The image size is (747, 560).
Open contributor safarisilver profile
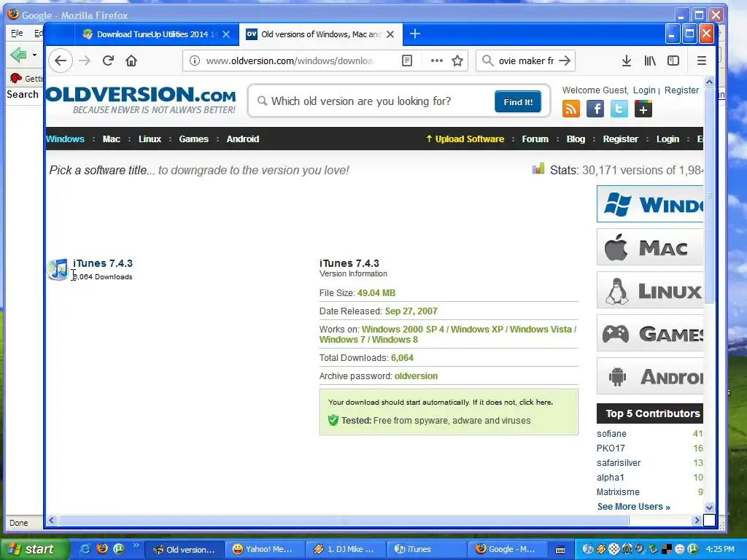coord(619,463)
